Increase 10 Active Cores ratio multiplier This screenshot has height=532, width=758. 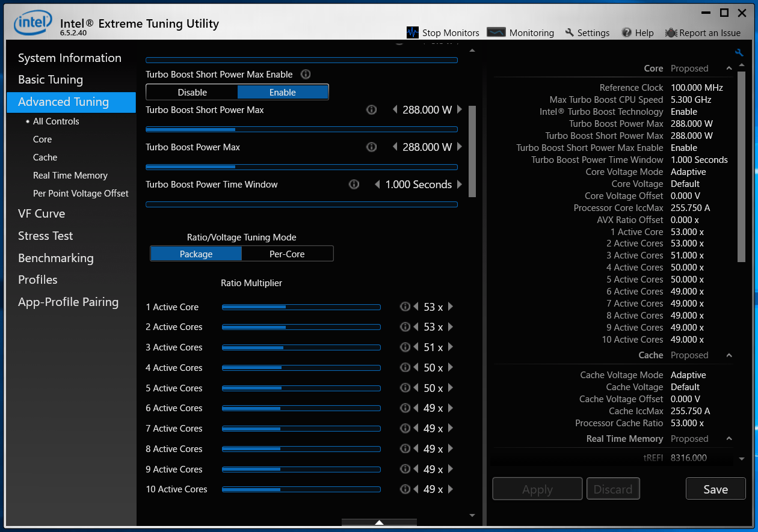click(451, 489)
